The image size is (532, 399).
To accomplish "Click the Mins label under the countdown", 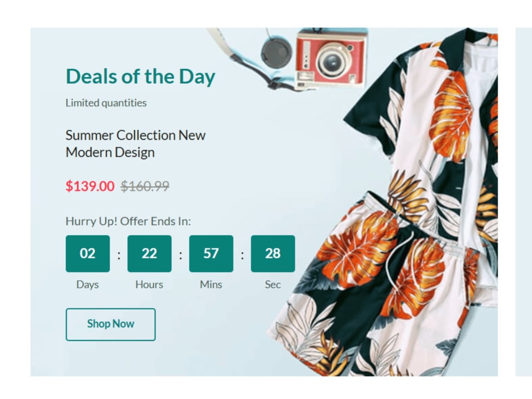I will (211, 284).
